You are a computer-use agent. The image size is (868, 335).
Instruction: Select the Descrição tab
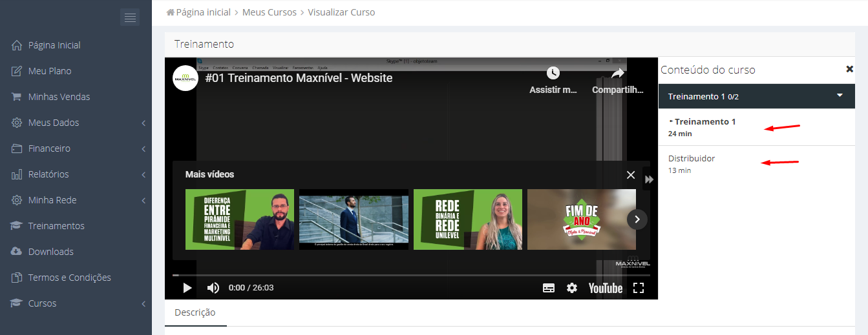pyautogui.click(x=195, y=312)
